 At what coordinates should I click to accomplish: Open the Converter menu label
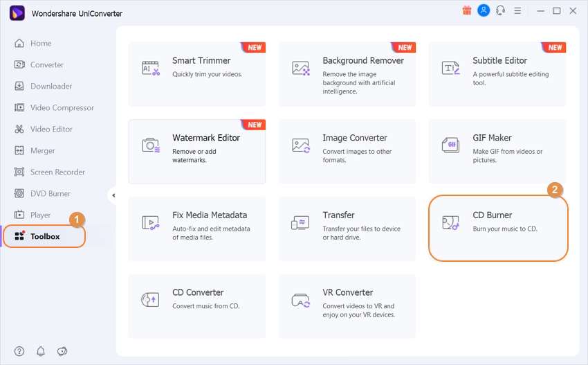[47, 64]
